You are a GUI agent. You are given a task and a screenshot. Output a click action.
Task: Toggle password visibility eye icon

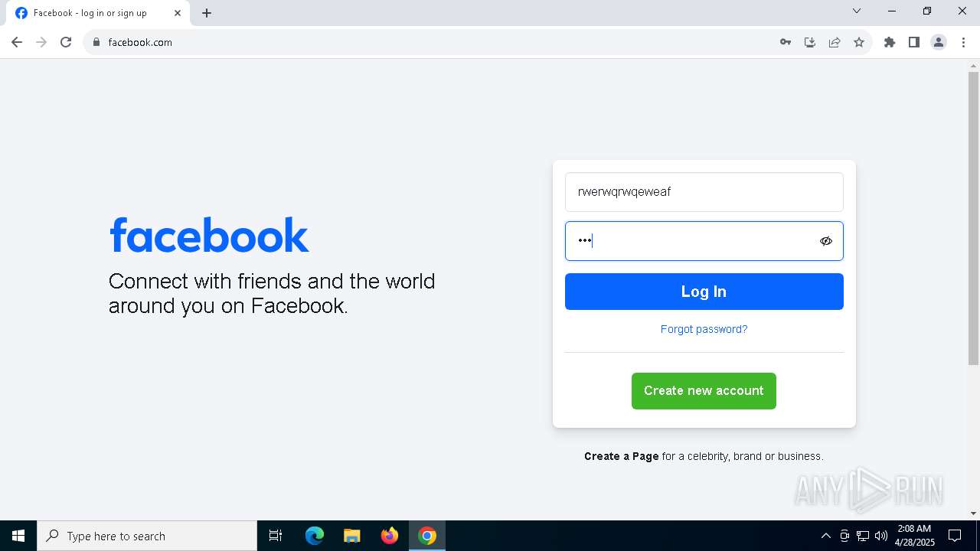pyautogui.click(x=825, y=241)
